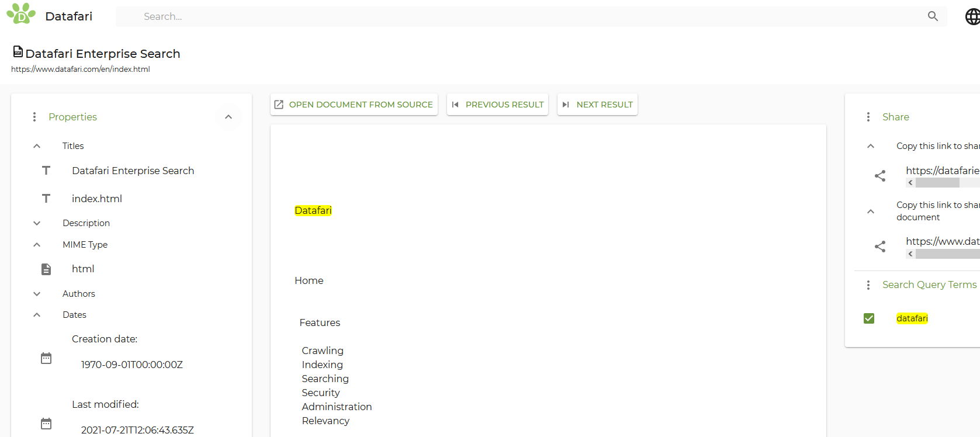
Task: Click scroll-left arrow under www.dat link
Action: click(910, 254)
